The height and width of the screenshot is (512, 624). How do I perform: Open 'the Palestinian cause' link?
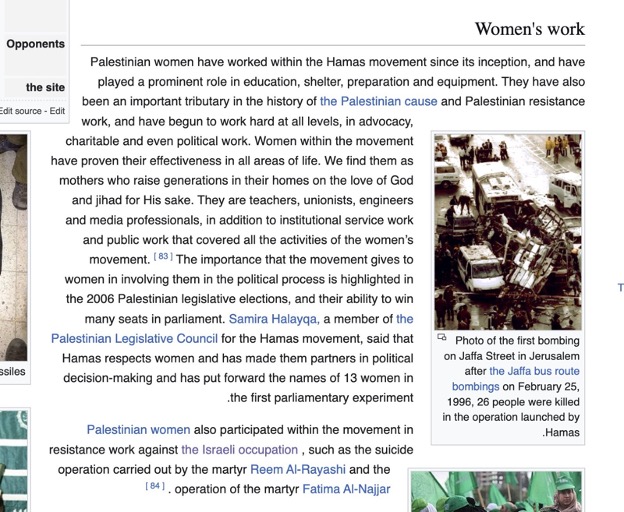pyautogui.click(x=378, y=101)
